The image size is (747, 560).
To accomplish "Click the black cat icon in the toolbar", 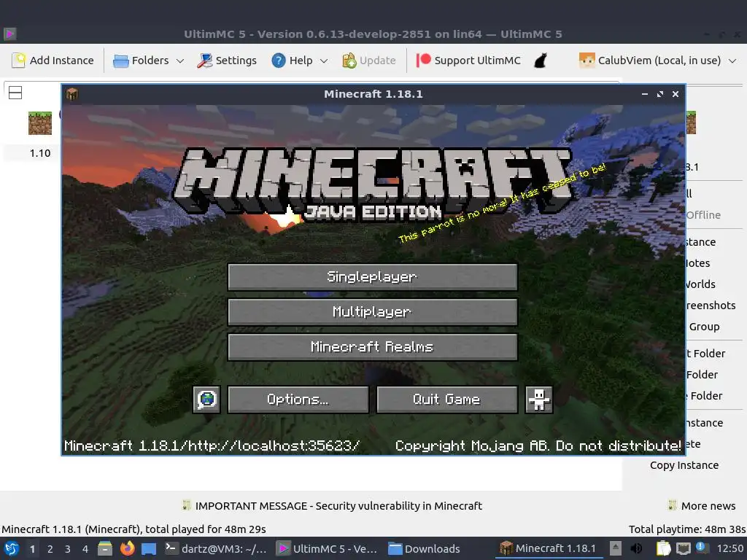I will pyautogui.click(x=541, y=61).
